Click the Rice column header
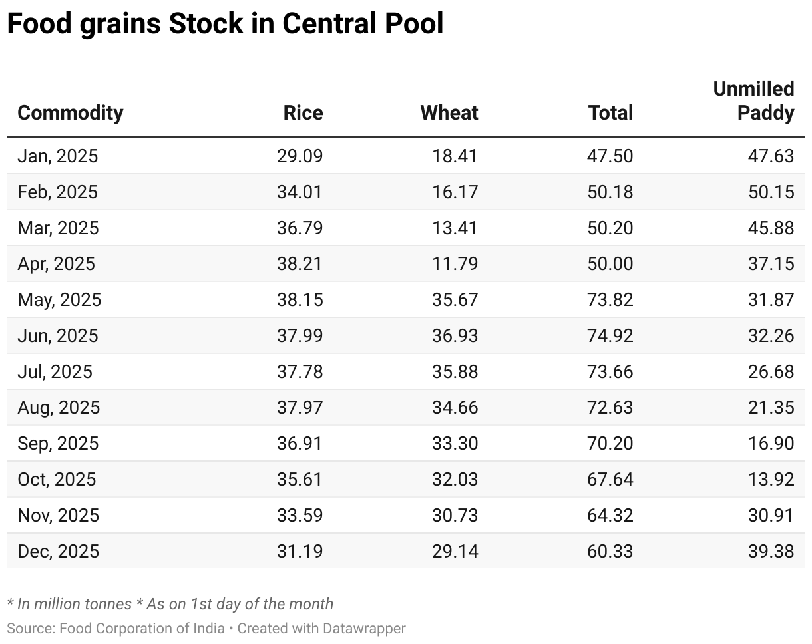 [303, 112]
